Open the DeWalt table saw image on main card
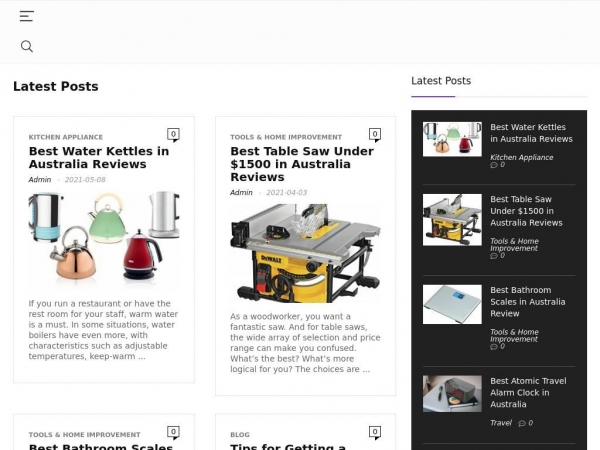This screenshot has width=600, height=450. [x=305, y=253]
